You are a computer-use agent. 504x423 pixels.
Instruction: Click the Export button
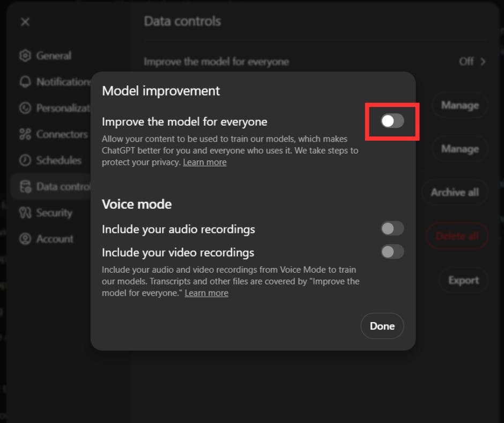click(463, 280)
